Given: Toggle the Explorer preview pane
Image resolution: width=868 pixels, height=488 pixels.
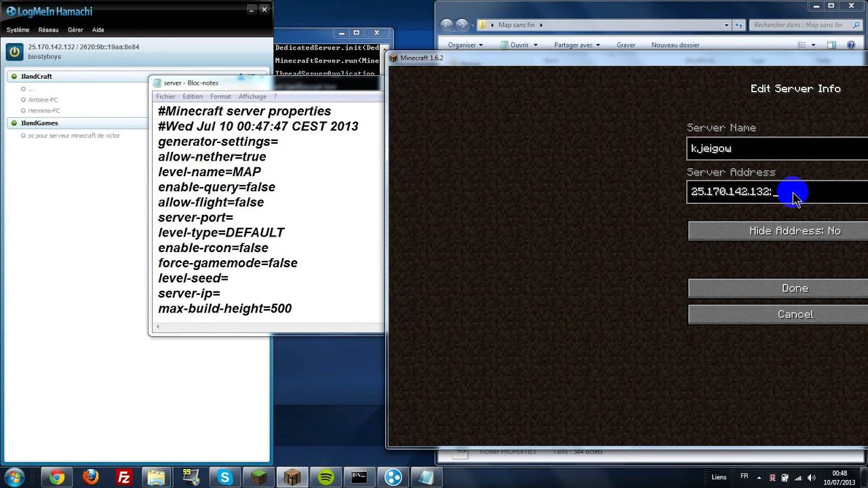Looking at the screenshot, I should (832, 45).
